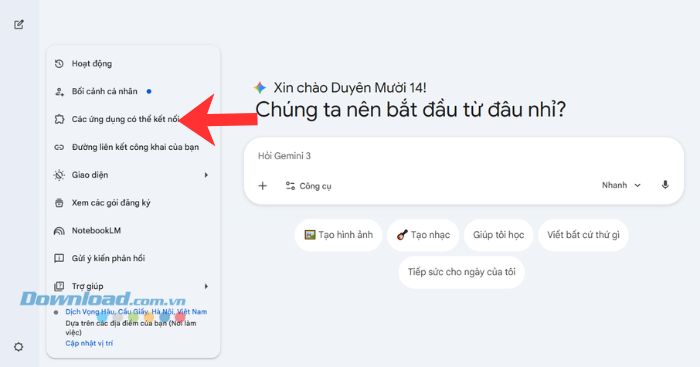Click the link icon beside Đường liên kết công khai
700x367 pixels.
[x=59, y=147]
